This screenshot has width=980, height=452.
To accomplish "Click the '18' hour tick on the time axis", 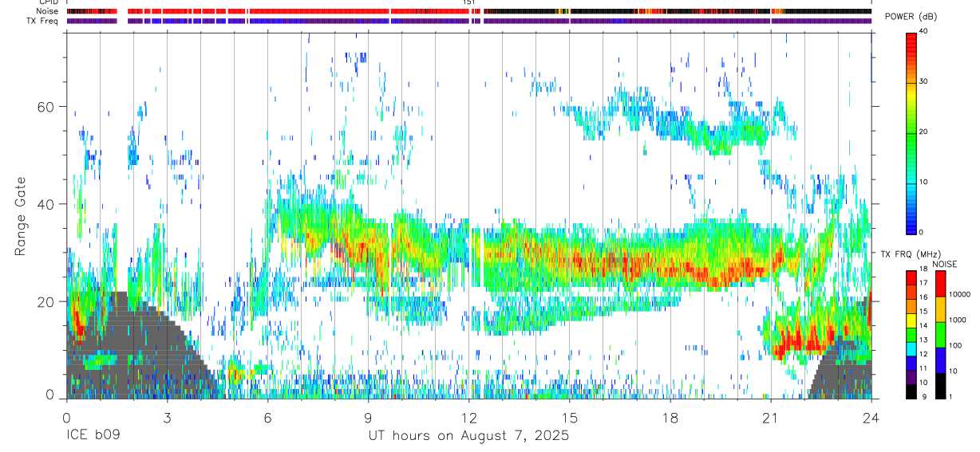I will (x=670, y=417).
